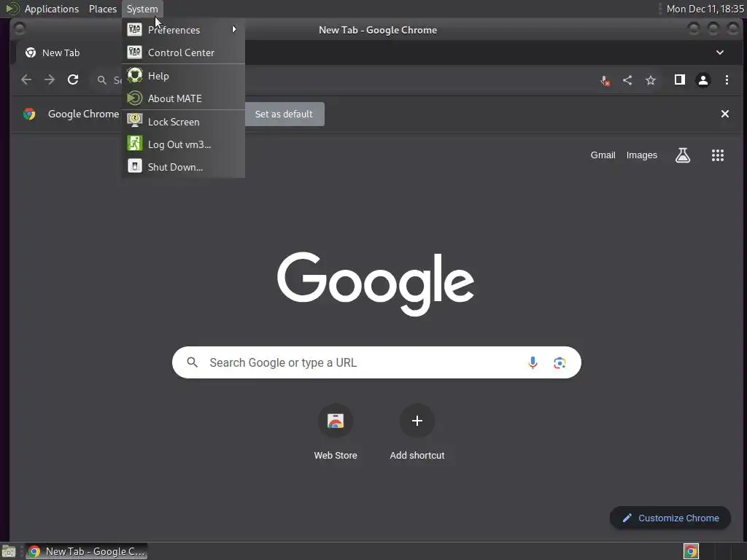
Task: Open the Applications menu
Action: (x=52, y=9)
